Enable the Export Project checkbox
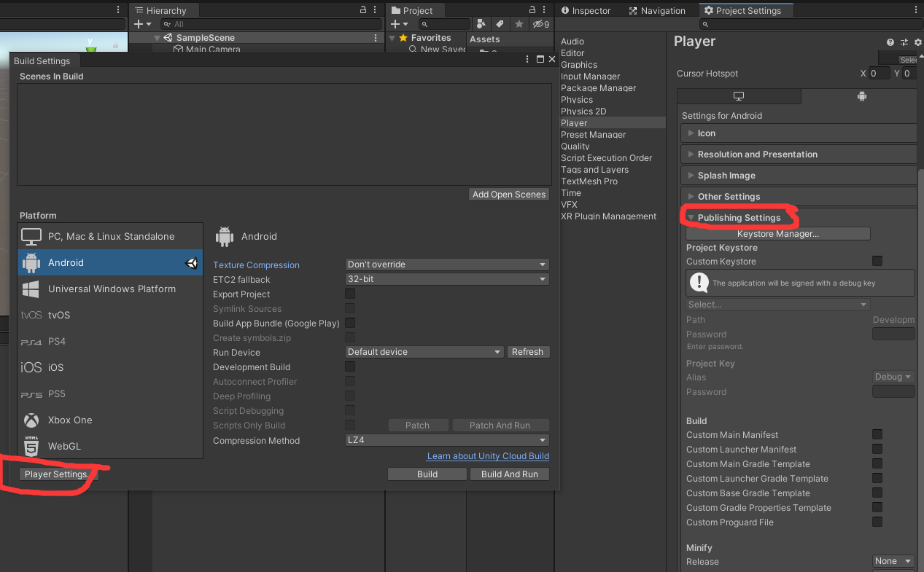The image size is (924, 572). 350,294
